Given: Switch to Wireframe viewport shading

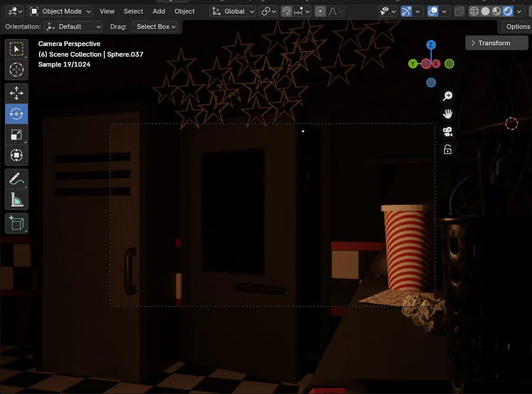Looking at the screenshot, I should pos(474,12).
